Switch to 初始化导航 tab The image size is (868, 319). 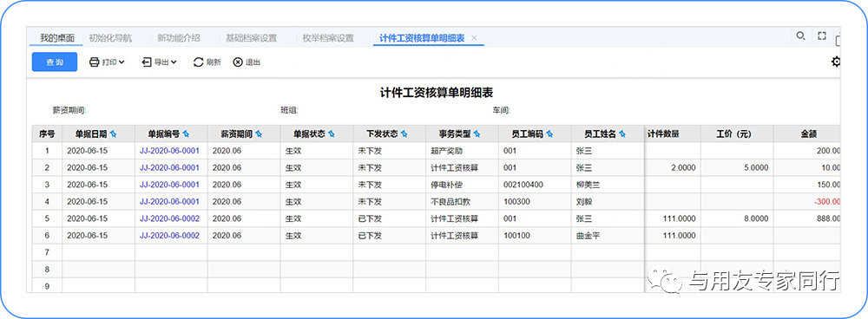[x=110, y=38]
